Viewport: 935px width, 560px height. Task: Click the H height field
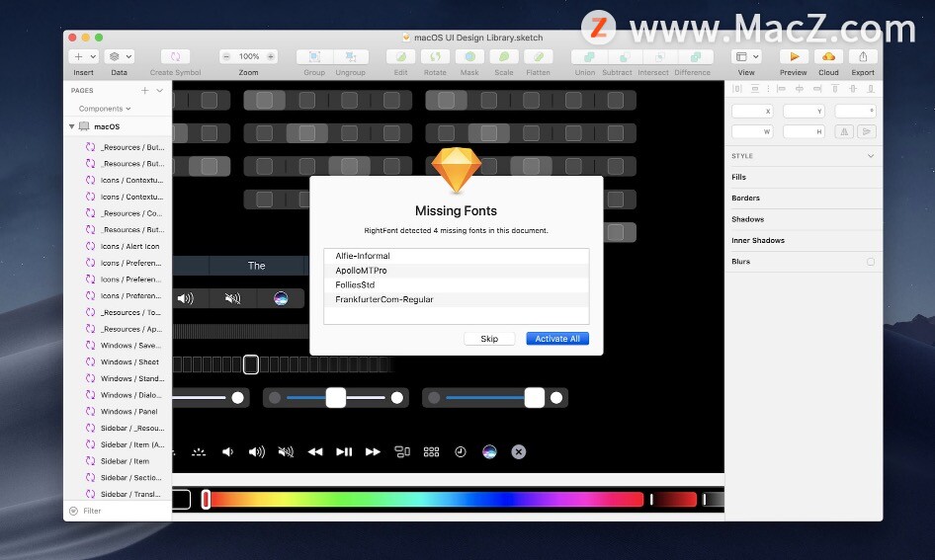point(804,131)
